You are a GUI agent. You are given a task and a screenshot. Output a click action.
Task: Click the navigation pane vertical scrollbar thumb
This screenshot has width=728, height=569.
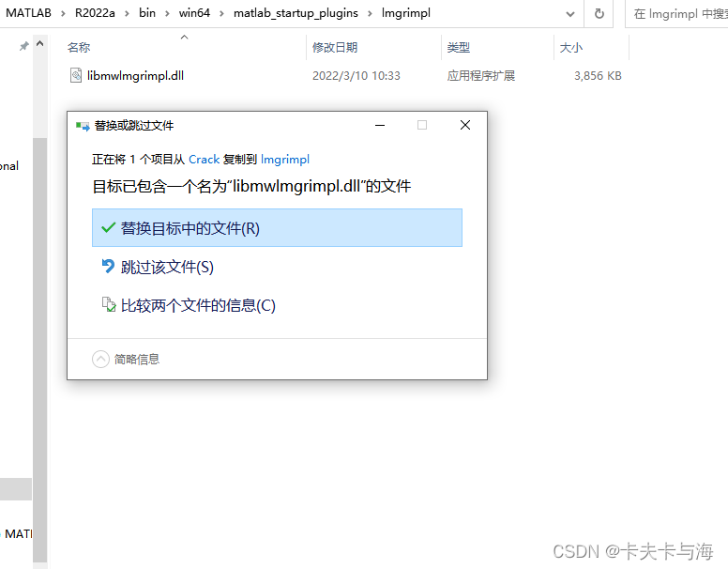[40, 348]
